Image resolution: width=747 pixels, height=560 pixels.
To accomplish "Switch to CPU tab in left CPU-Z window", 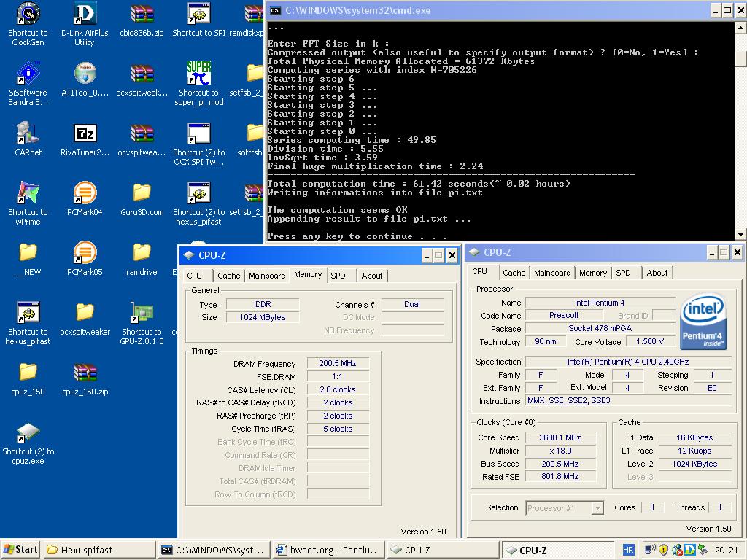I will [194, 276].
